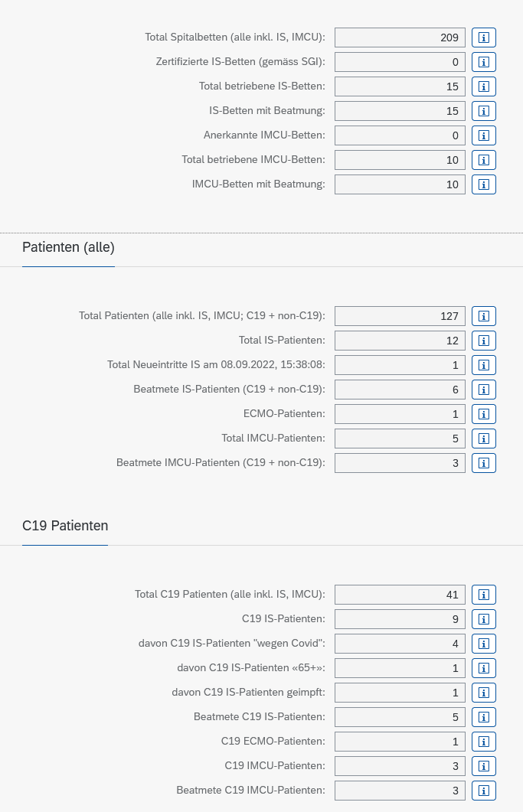Show info for IS-Betten mit Beatmung
The width and height of the screenshot is (523, 812).
483,111
